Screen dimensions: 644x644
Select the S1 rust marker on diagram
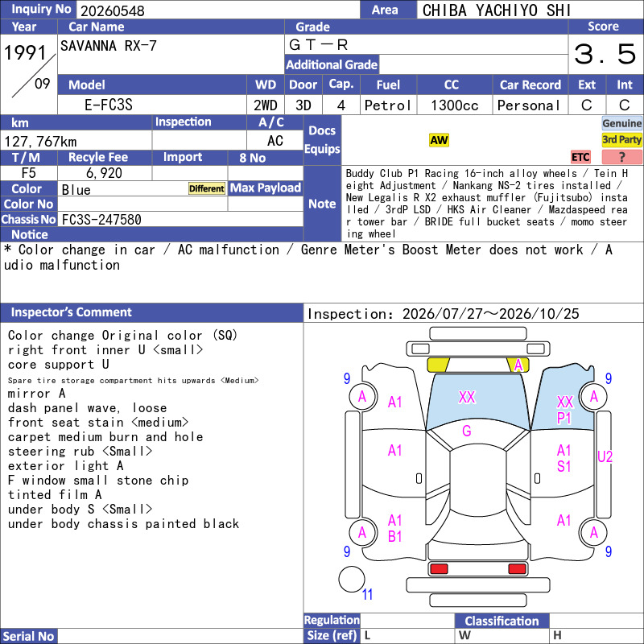point(563,466)
